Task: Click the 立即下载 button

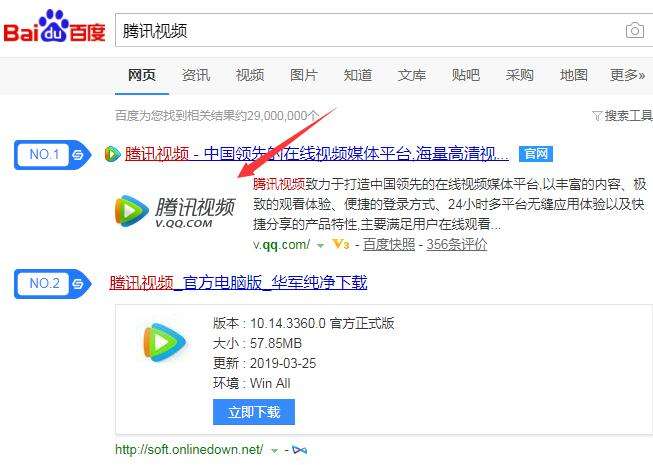Action: click(x=254, y=412)
